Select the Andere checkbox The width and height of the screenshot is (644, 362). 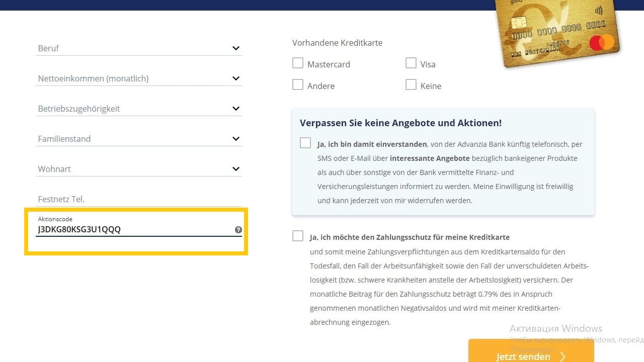click(x=298, y=85)
